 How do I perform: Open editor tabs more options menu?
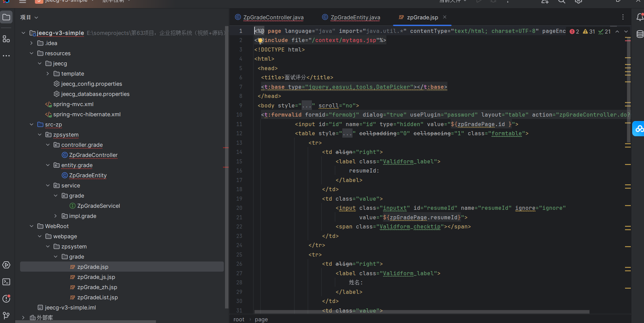pyautogui.click(x=623, y=17)
